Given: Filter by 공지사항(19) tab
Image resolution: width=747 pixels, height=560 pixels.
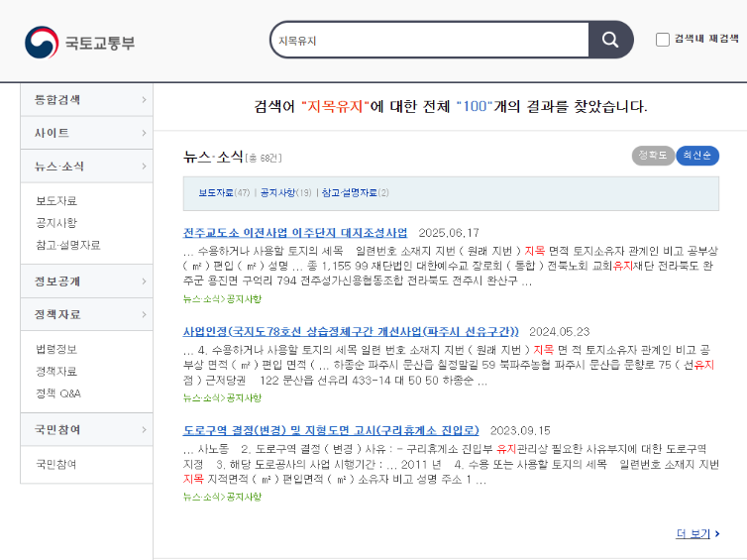Looking at the screenshot, I should click(285, 192).
